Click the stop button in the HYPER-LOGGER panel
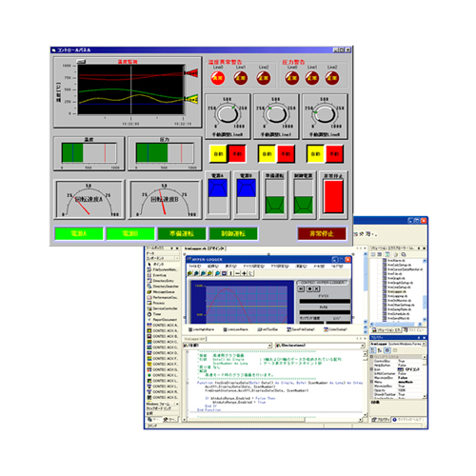 point(309,288)
